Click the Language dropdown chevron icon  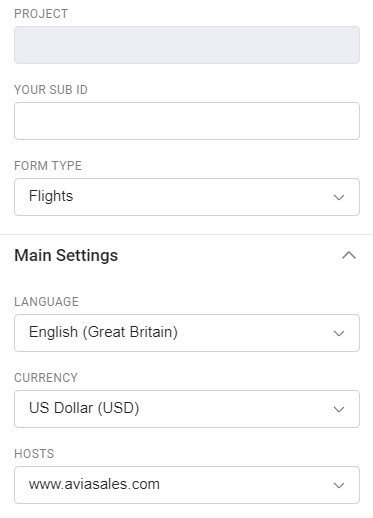tap(339, 333)
